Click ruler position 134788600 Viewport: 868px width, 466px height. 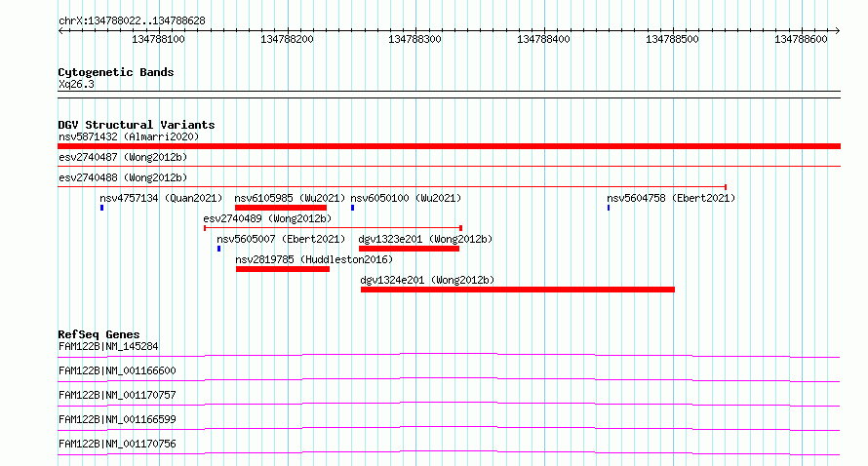801,39
